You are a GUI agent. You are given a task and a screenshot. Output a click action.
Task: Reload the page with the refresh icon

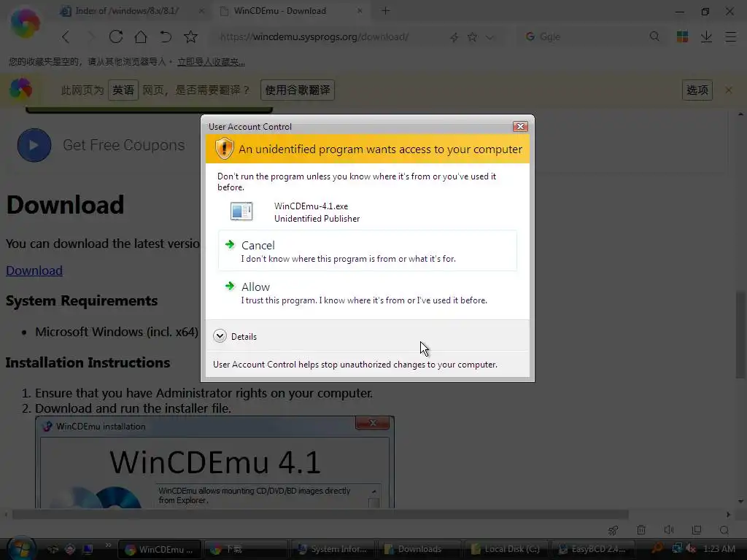pyautogui.click(x=116, y=36)
